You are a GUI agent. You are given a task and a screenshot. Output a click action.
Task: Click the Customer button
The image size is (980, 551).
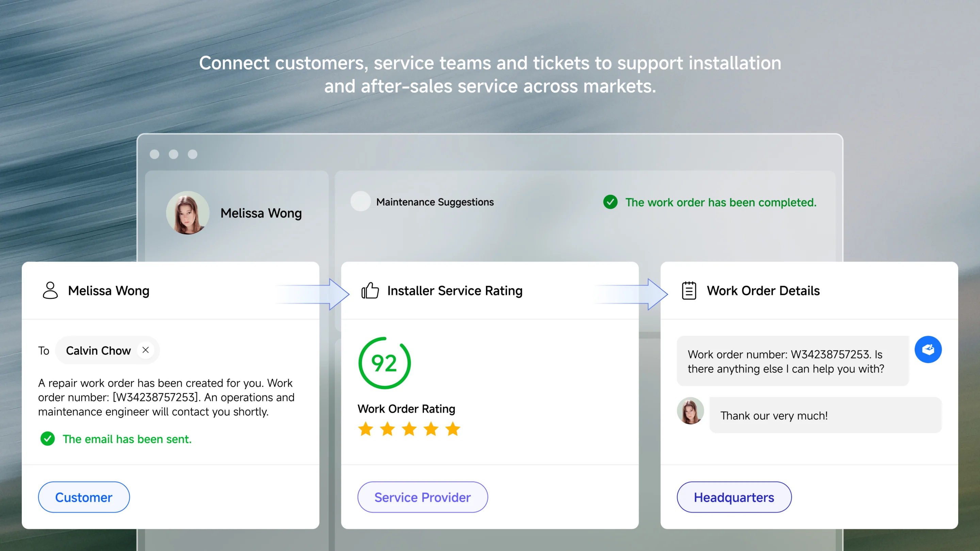click(x=84, y=497)
